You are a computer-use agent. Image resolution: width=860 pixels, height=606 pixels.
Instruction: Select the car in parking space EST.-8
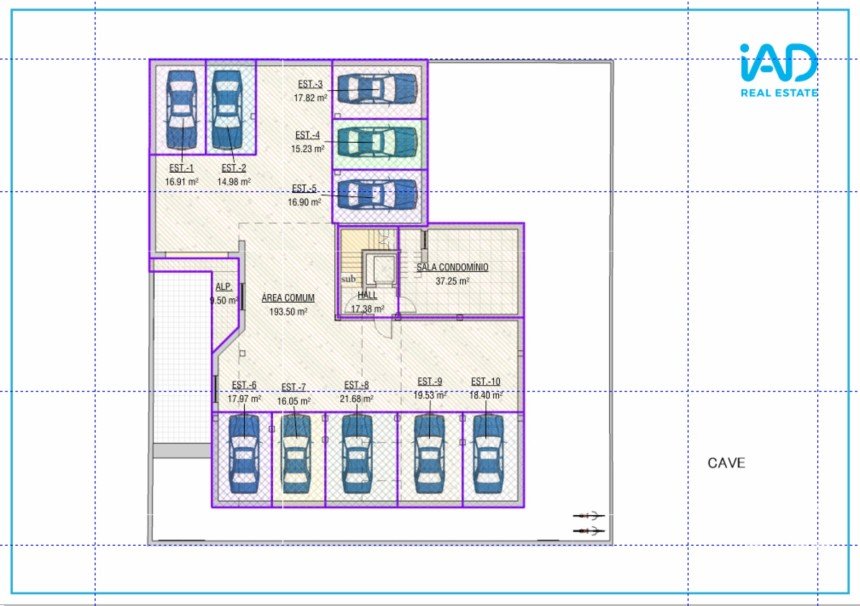[x=357, y=453]
